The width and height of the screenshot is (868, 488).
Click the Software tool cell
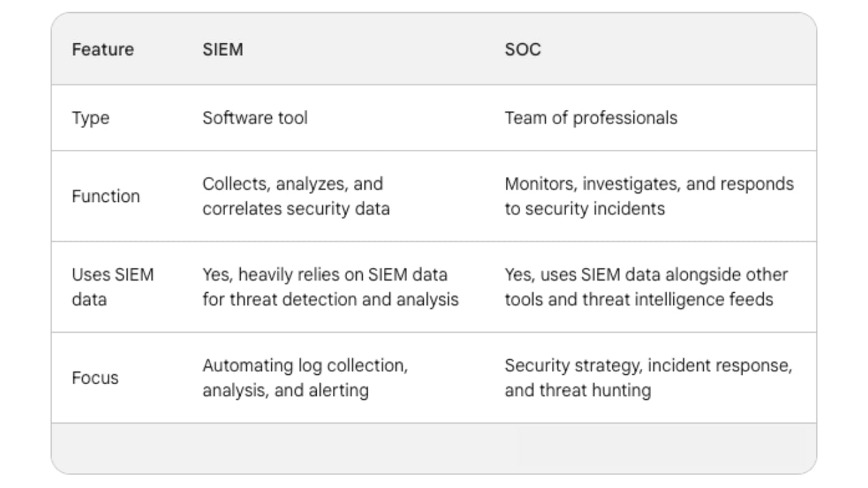pyautogui.click(x=255, y=118)
